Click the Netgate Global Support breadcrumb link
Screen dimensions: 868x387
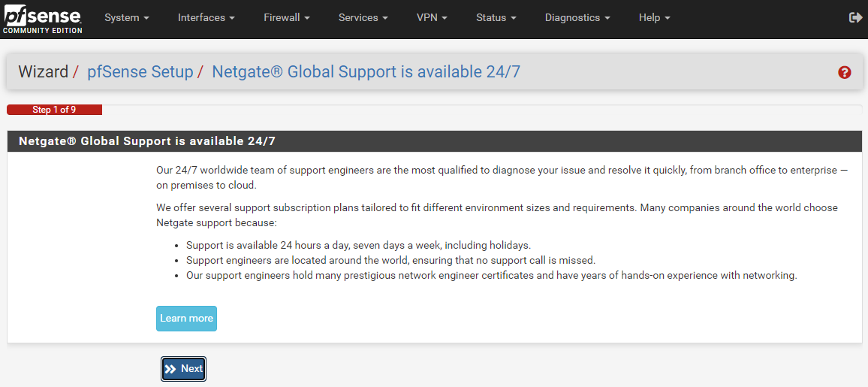(366, 72)
